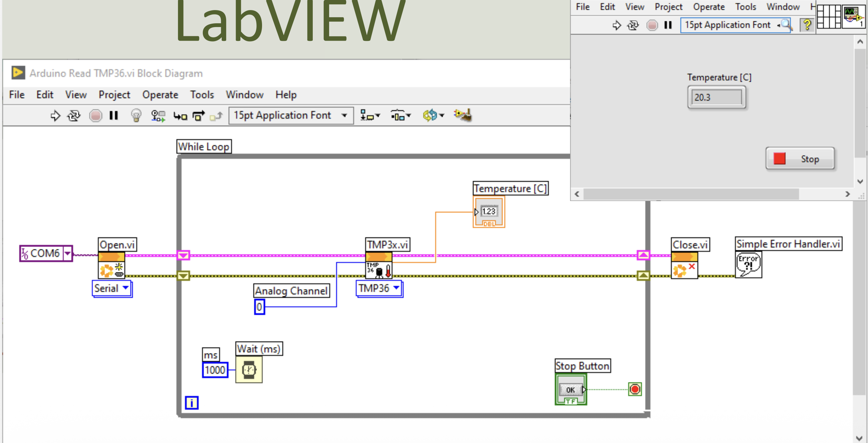Screen dimensions: 868x443
Task: Click the While Loop label
Action: (204, 147)
